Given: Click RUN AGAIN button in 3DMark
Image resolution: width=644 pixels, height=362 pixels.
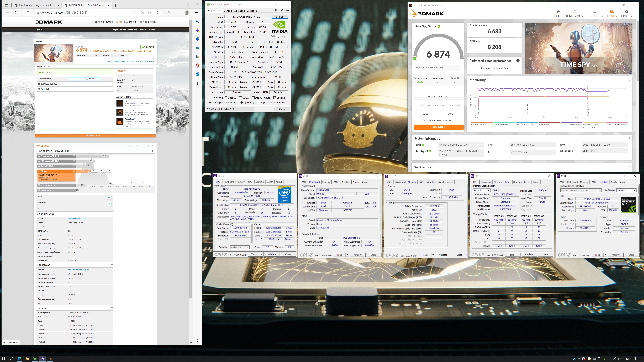Looking at the screenshot, I should (x=438, y=127).
